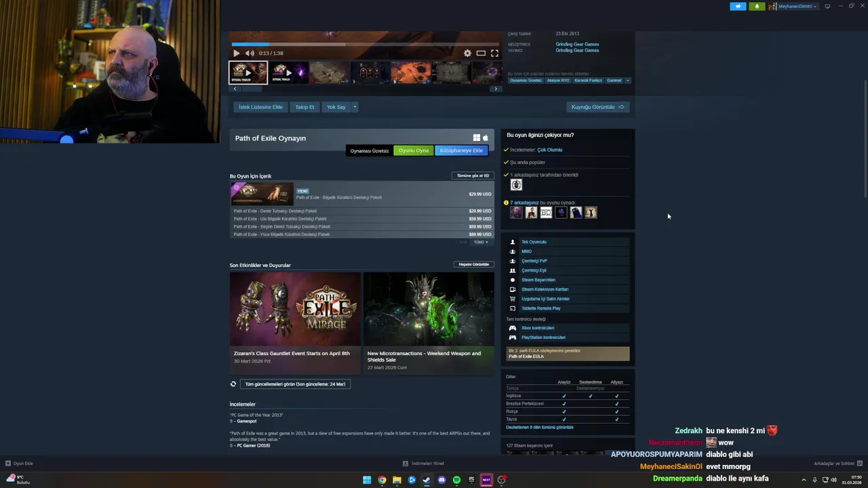This screenshot has width=868, height=488.
Task: Click Grinding Gear Games developer link
Action: click(x=577, y=44)
